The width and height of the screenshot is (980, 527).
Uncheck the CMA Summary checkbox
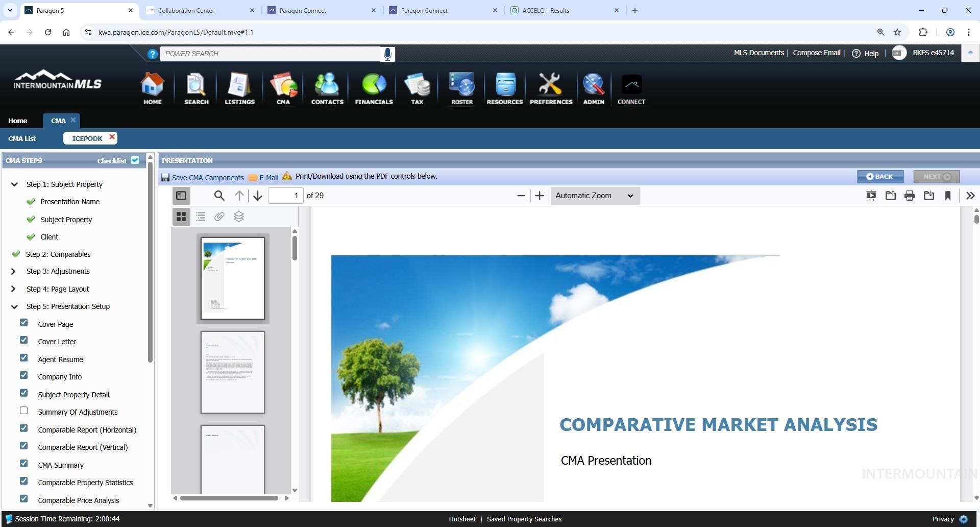(24, 464)
